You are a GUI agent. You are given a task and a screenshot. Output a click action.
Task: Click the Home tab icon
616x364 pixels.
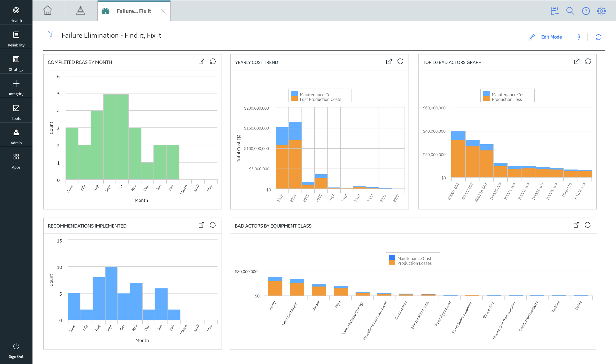click(48, 11)
